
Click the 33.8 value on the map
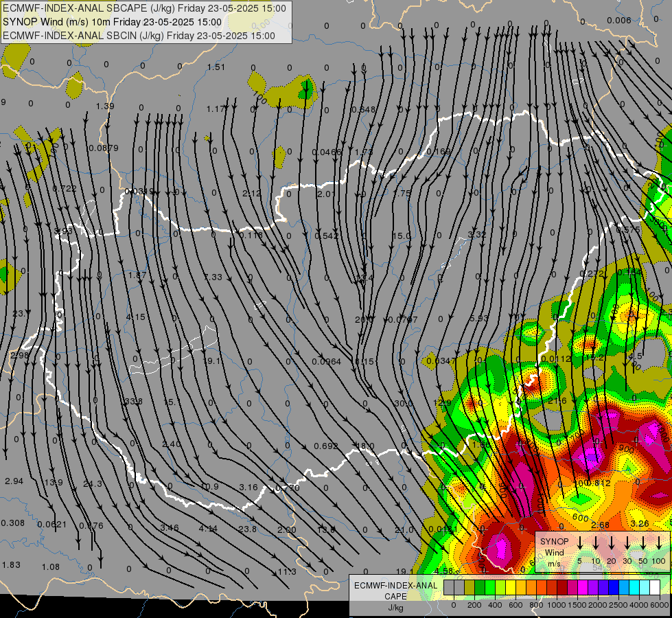(x=133, y=402)
